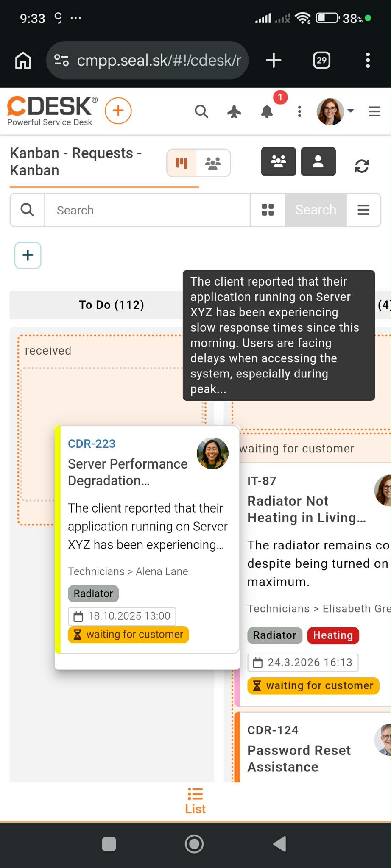391x868 pixels.
Task: Click the airplane icon in header
Action: point(234,111)
